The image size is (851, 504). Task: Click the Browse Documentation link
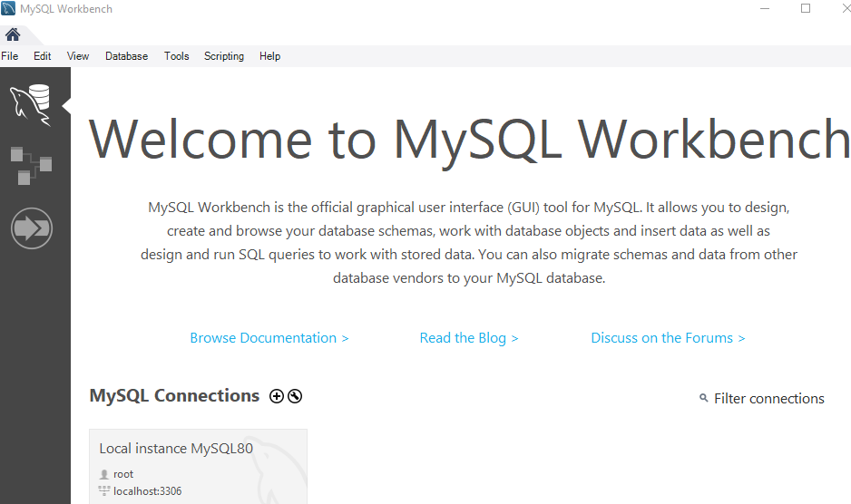[269, 338]
